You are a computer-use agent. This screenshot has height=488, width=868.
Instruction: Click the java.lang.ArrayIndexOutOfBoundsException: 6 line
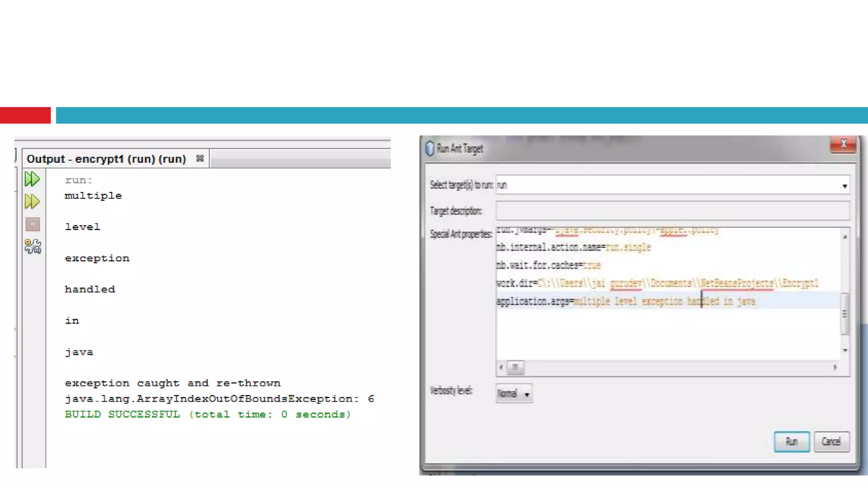219,399
